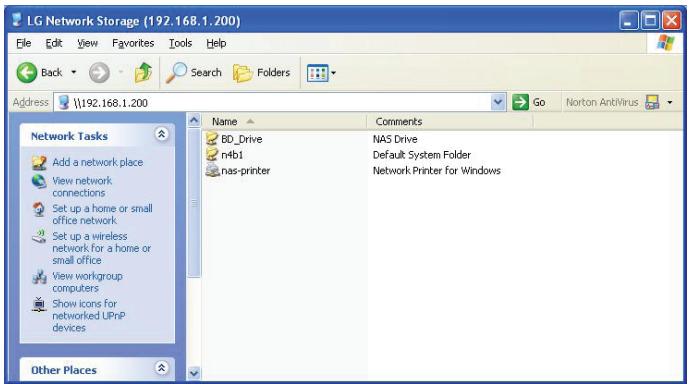This screenshot has width=690, height=384.
Task: Maximize the LG Network Storage window
Action: (x=650, y=21)
